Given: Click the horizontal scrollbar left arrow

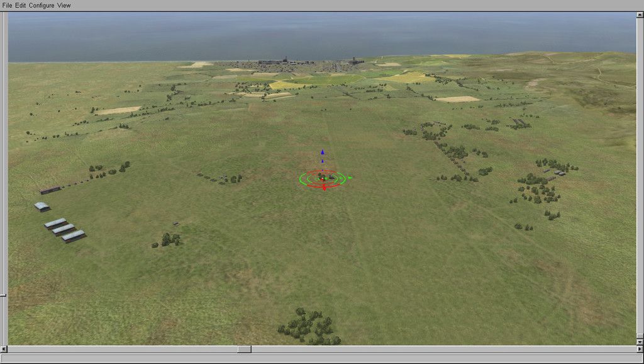Looking at the screenshot, I should click(4, 349).
